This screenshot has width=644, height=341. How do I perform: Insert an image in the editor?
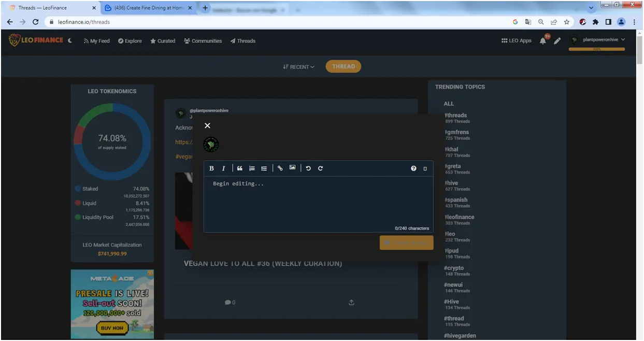click(x=293, y=168)
